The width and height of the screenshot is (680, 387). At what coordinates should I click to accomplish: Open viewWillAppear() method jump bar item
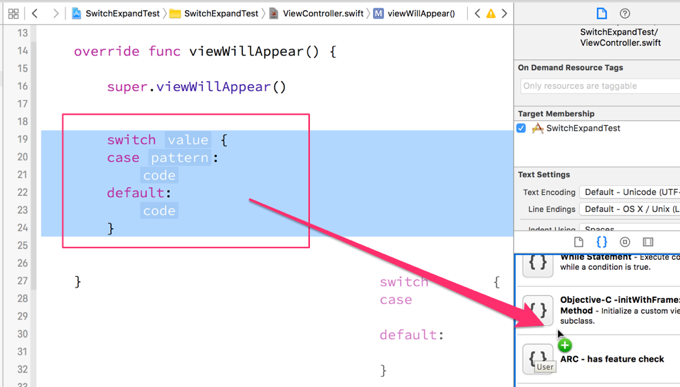point(415,13)
